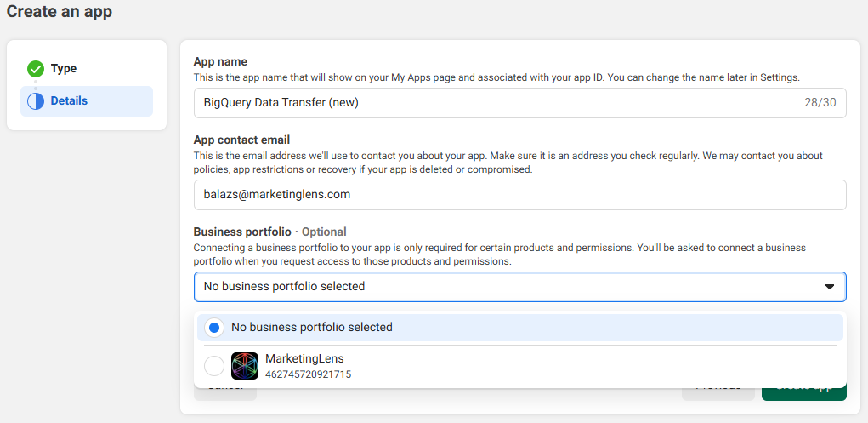The height and width of the screenshot is (423, 868).
Task: Collapse the Business portfolio combo box
Action: 519,287
